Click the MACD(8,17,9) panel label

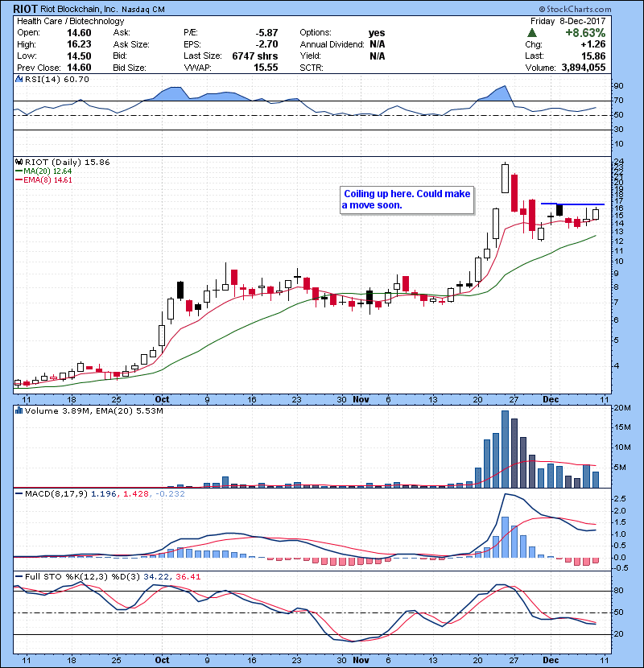click(x=56, y=494)
